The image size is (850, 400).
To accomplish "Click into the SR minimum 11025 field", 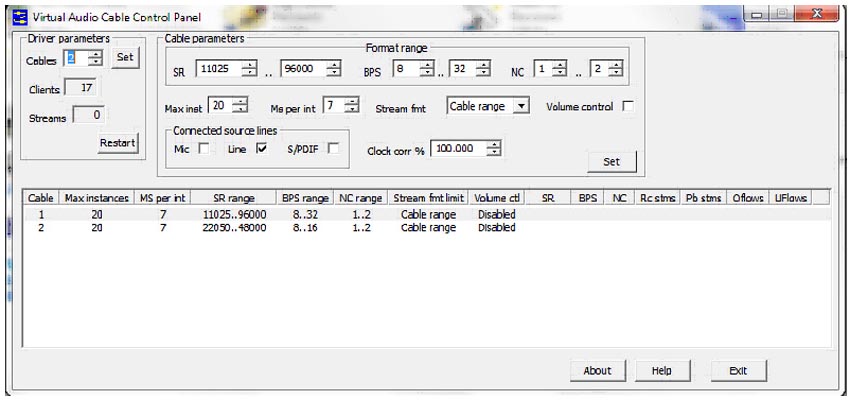I will click(x=219, y=69).
